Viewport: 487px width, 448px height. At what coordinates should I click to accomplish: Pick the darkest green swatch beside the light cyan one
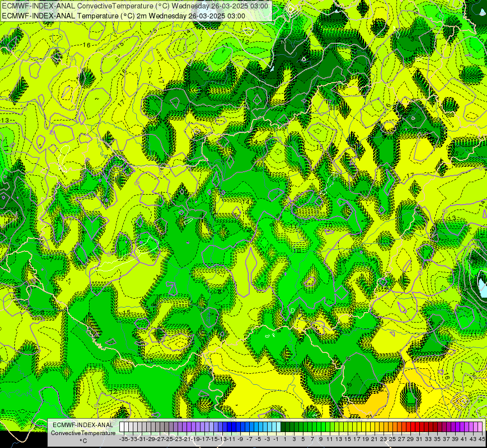click(283, 427)
